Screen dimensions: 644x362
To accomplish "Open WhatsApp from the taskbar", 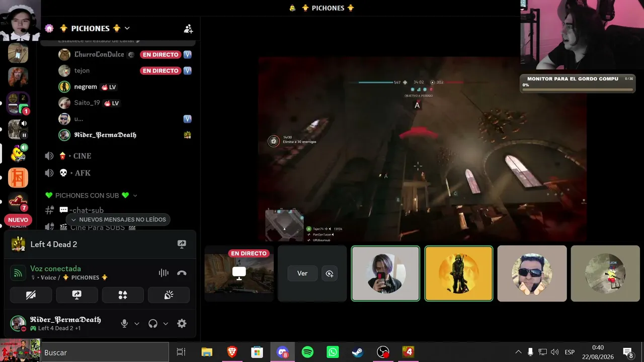I will [x=333, y=352].
